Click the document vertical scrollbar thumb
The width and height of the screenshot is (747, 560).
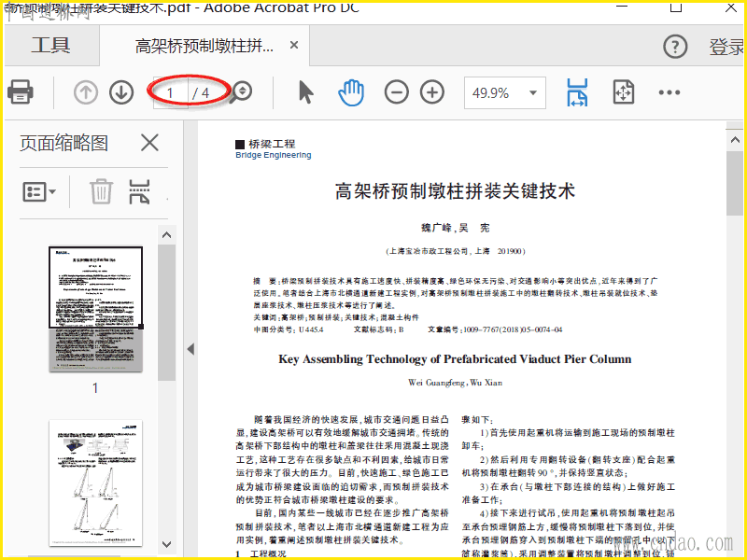pyautogui.click(x=735, y=184)
